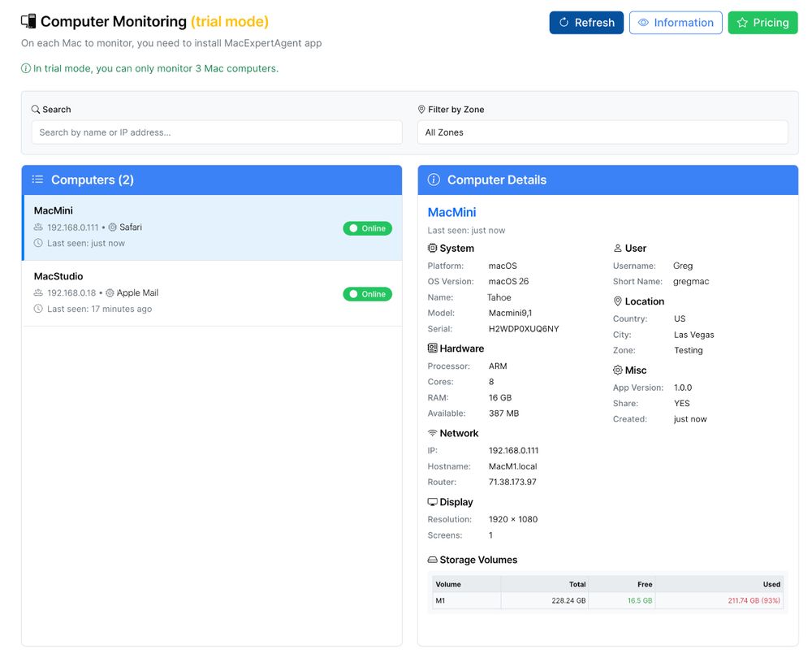The image size is (812, 658).
Task: Click the M1 volume row name
Action: click(x=440, y=601)
